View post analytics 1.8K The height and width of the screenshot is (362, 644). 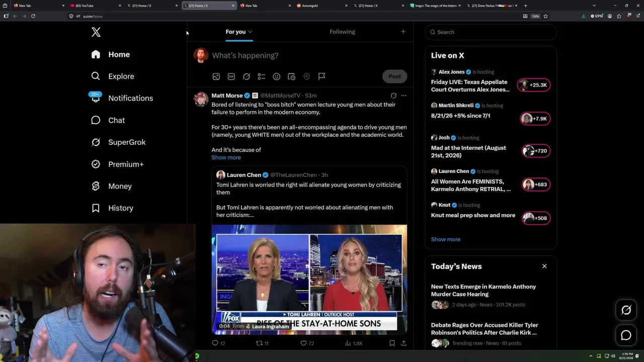pos(353,343)
